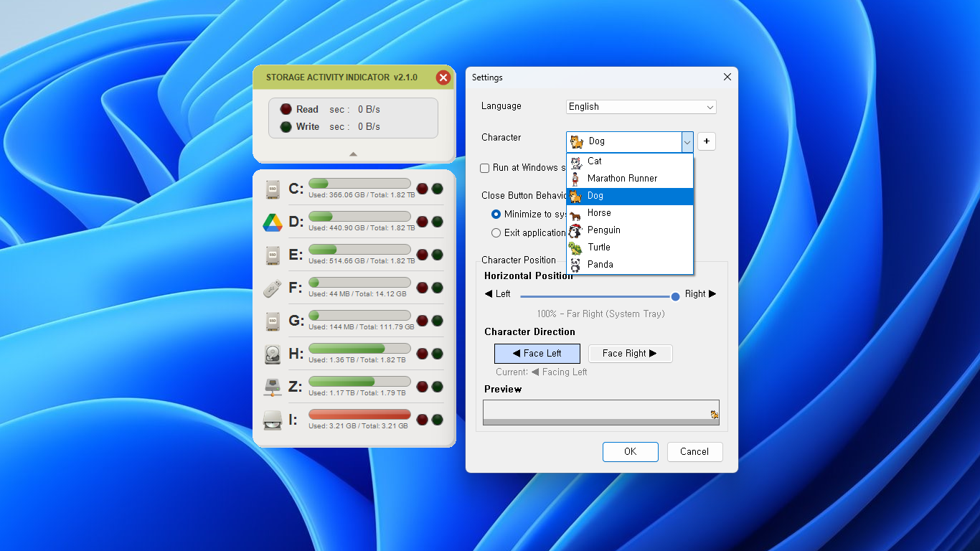This screenshot has width=980, height=551.
Task: Add a custom character with the plus button
Action: [x=707, y=141]
